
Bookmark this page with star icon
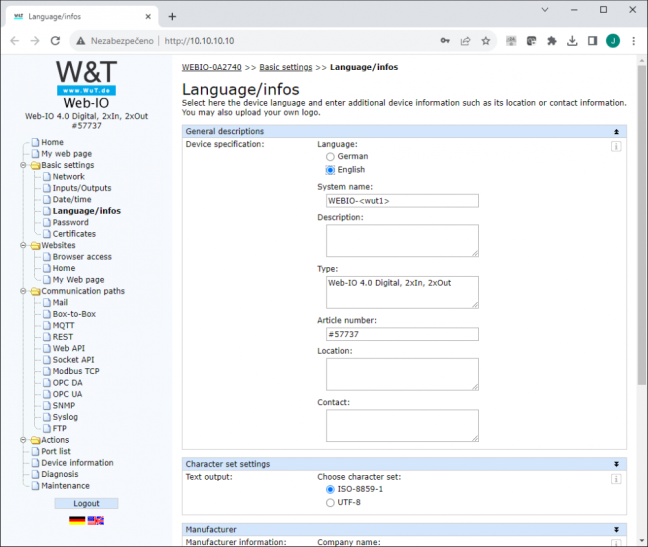click(x=486, y=41)
